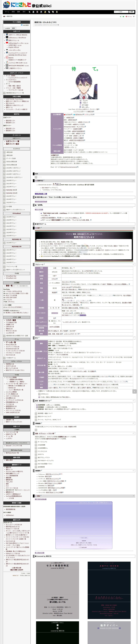Click the icon beside 二次創作ガイドライン
The width and height of the screenshot is (138, 644).
point(7,68)
